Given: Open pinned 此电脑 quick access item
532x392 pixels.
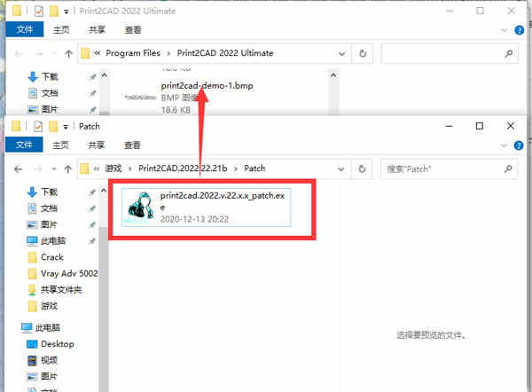Looking at the screenshot, I should [53, 240].
